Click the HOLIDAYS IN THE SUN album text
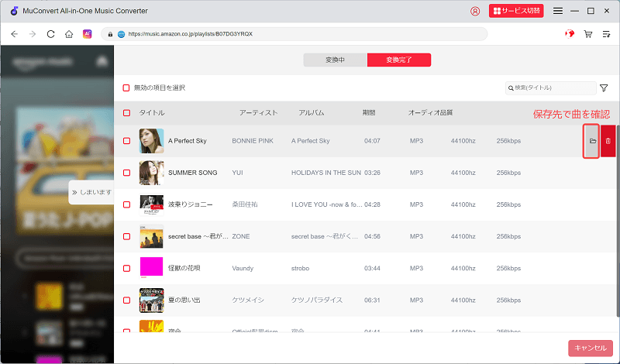The image size is (620, 364). pyautogui.click(x=326, y=173)
